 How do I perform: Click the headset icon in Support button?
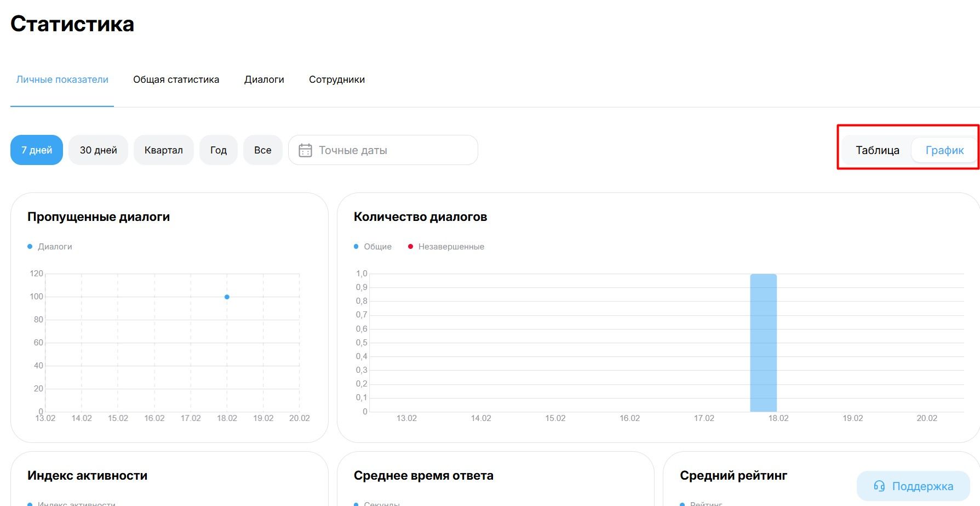click(x=879, y=486)
